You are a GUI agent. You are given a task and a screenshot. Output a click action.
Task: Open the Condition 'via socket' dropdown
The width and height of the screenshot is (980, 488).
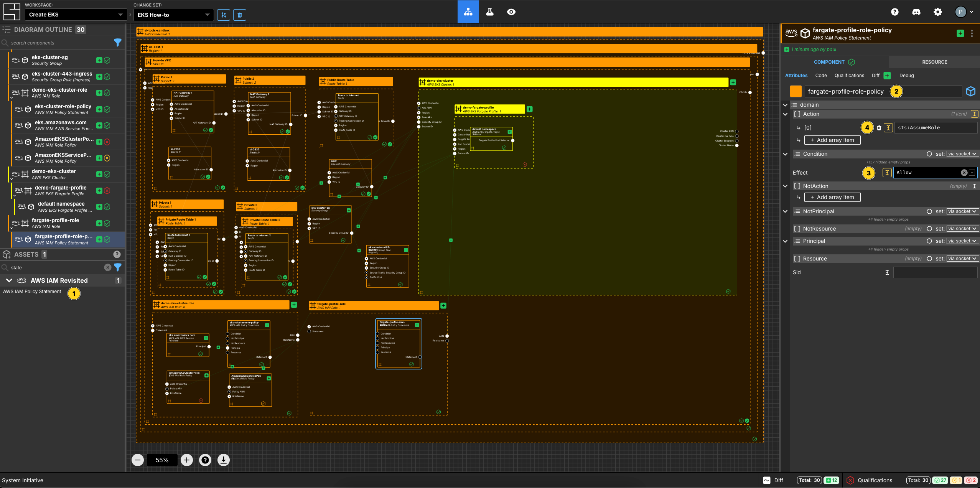962,154
